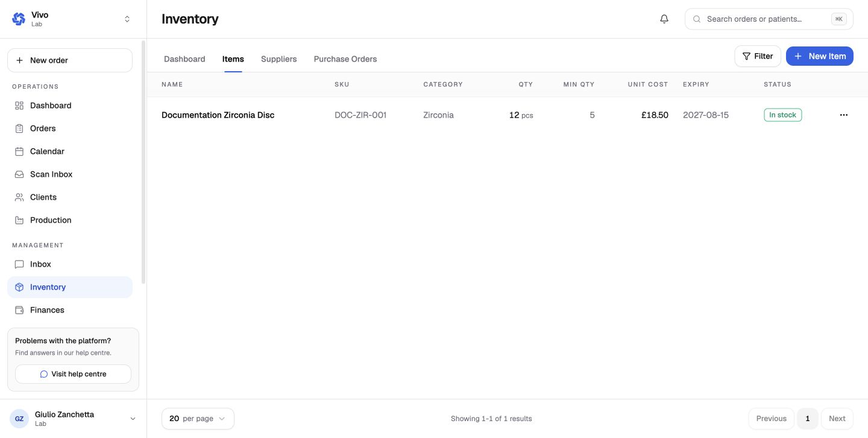Select page 1 in pagination
This screenshot has width=868, height=438.
click(808, 419)
